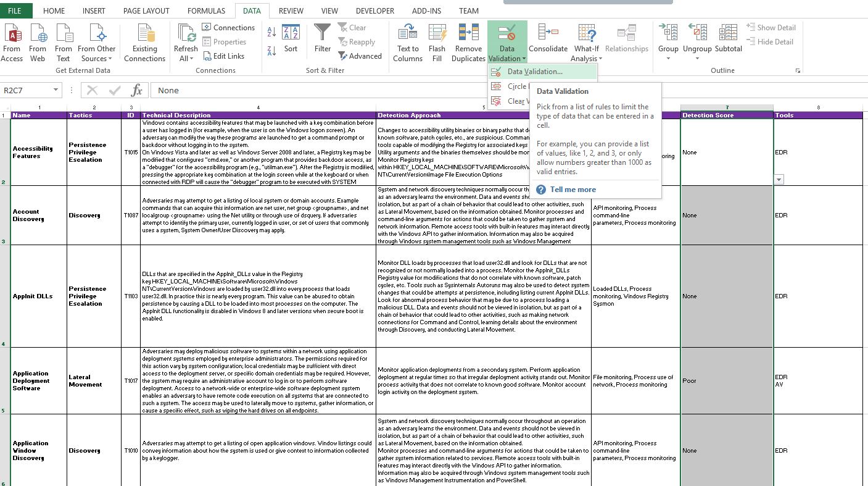This screenshot has height=486, width=868.
Task: Switch to the DEVELOPER tab
Action: click(x=374, y=10)
